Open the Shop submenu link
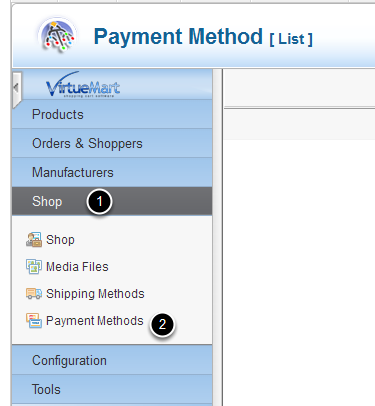Viewport: 375px width, 406px height. pyautogui.click(x=60, y=240)
